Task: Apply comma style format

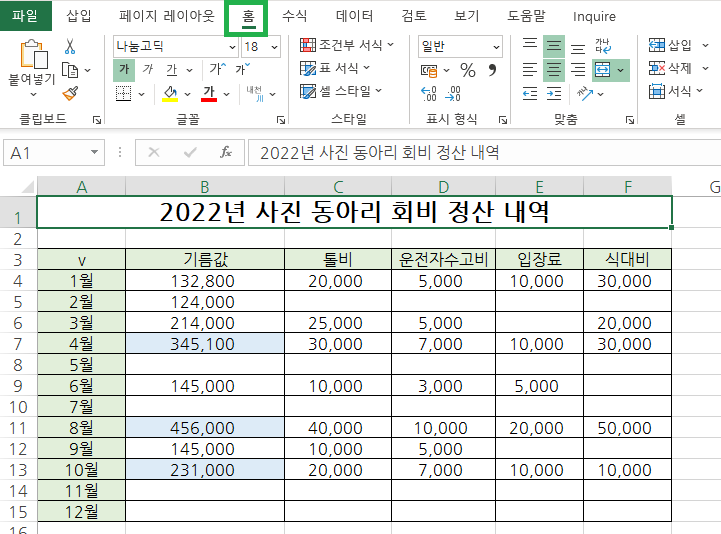Action: tap(492, 70)
